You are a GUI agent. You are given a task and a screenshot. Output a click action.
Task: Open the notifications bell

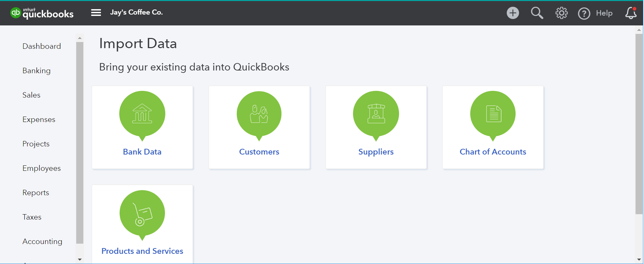tap(631, 13)
